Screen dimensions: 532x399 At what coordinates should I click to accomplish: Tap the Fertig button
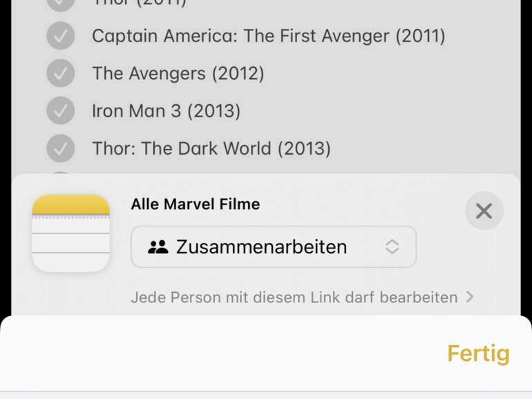point(478,353)
